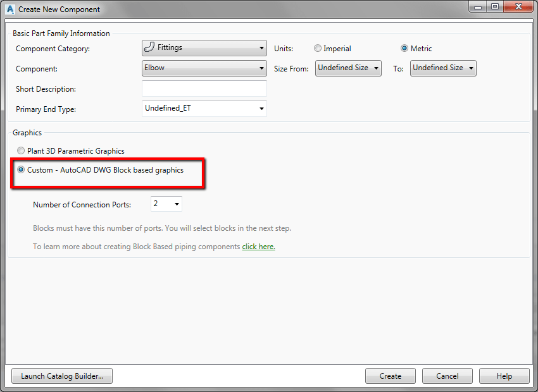Image resolution: width=538 pixels, height=392 pixels.
Task: Open the size To dropdown
Action: pos(443,68)
